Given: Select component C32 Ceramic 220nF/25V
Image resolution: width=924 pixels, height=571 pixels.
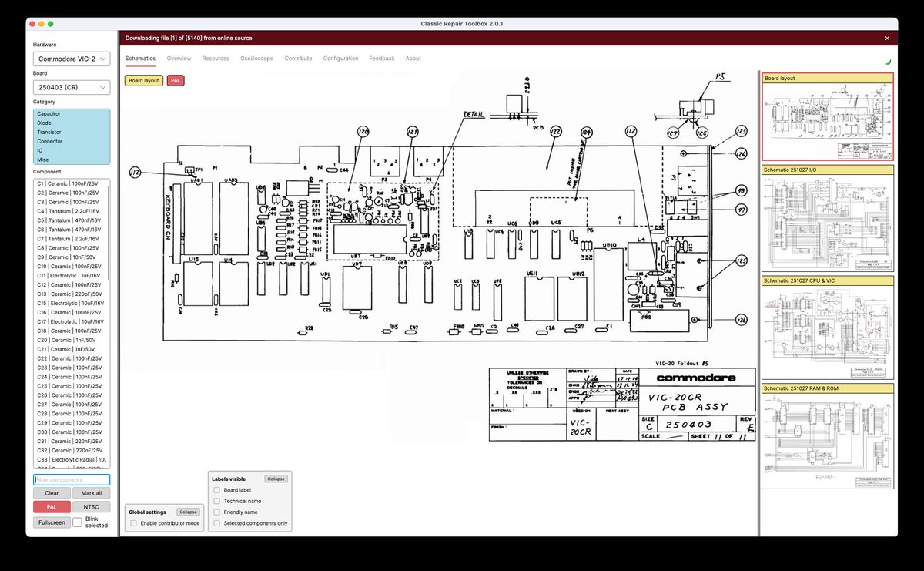Looking at the screenshot, I should coord(70,450).
